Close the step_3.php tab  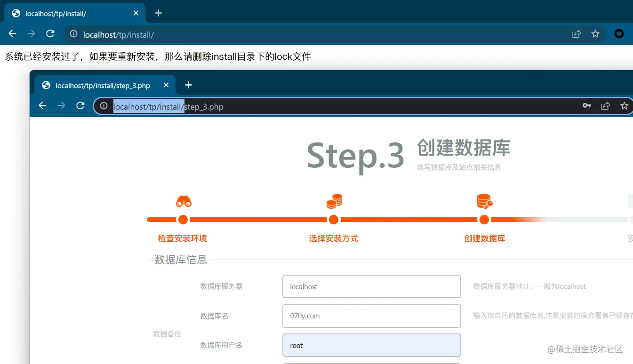pos(166,85)
